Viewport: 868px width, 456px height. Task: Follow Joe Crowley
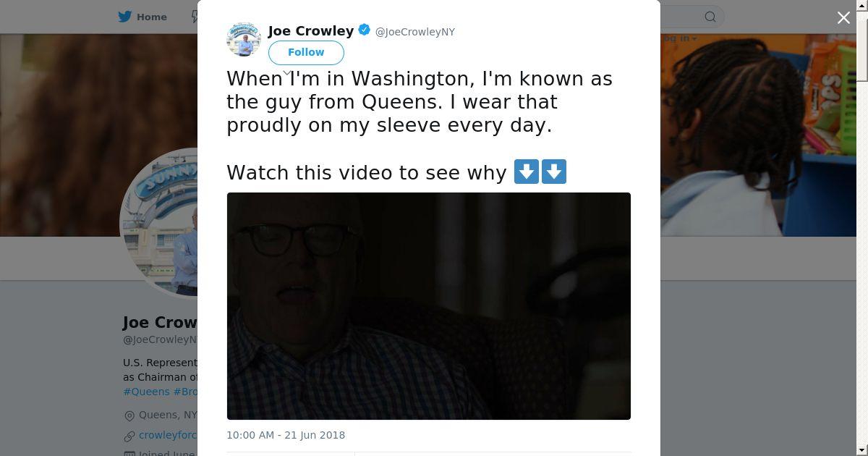tap(306, 52)
